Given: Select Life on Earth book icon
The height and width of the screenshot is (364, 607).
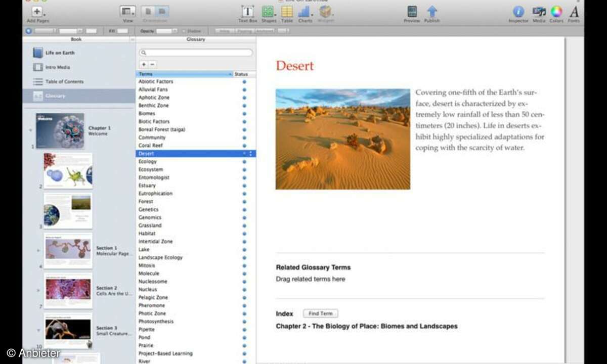Looking at the screenshot, I should [38, 53].
